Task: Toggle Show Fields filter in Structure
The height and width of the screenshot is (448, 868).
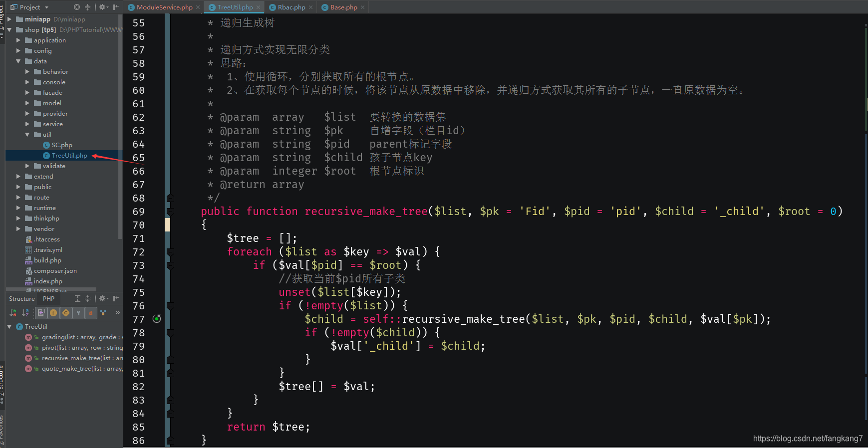Action: point(53,313)
